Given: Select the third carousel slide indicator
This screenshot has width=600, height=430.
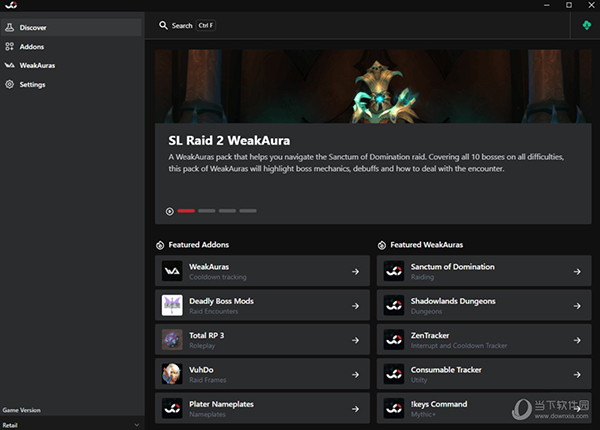Looking at the screenshot, I should click(227, 211).
